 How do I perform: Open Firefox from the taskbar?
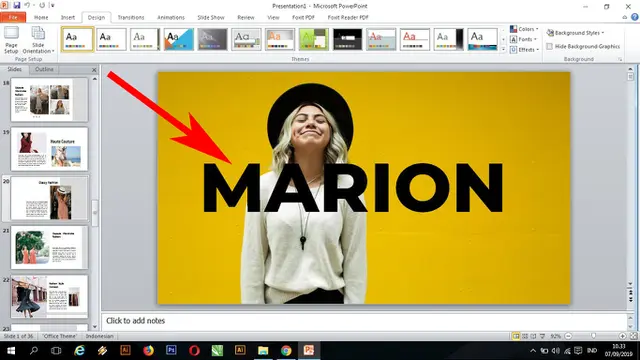(148, 350)
